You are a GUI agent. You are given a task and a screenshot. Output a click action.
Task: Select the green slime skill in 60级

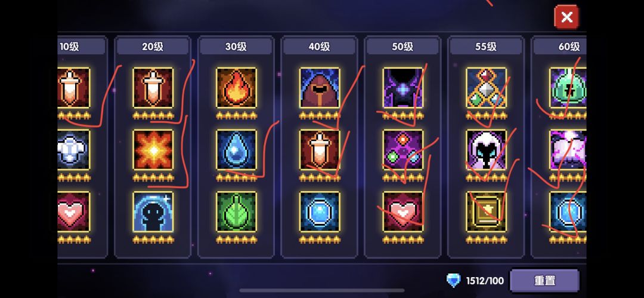click(568, 88)
